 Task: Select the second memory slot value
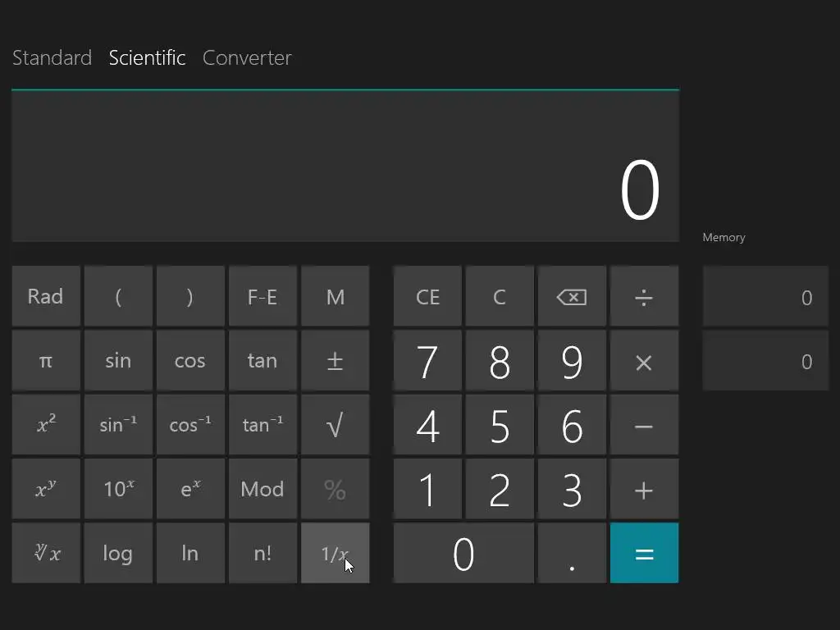(765, 361)
